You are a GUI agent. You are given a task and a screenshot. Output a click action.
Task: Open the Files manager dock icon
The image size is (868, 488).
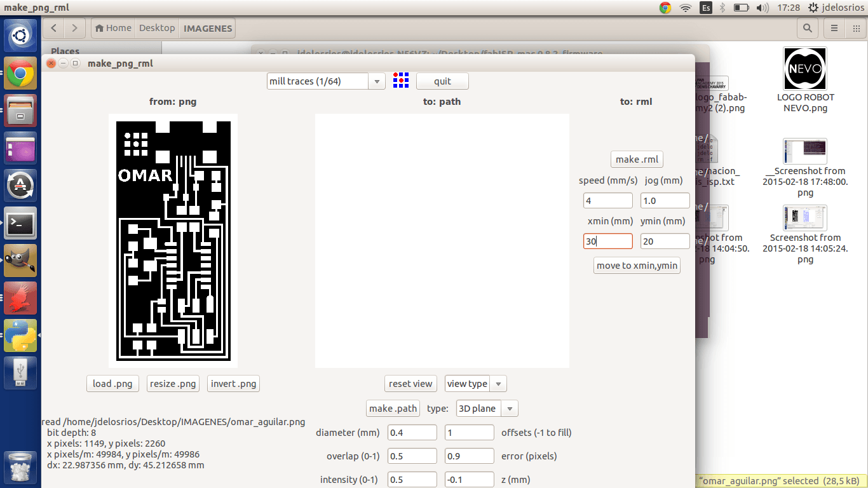20,111
